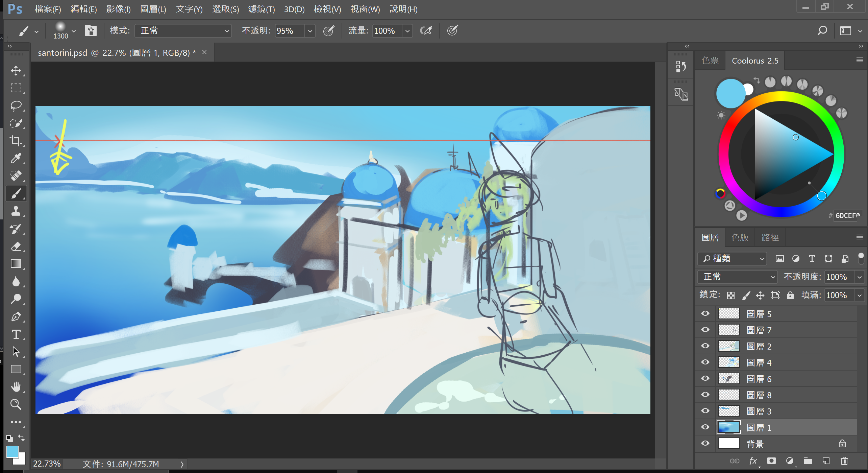
Task: Select the Rectangle shape tool
Action: click(x=16, y=370)
